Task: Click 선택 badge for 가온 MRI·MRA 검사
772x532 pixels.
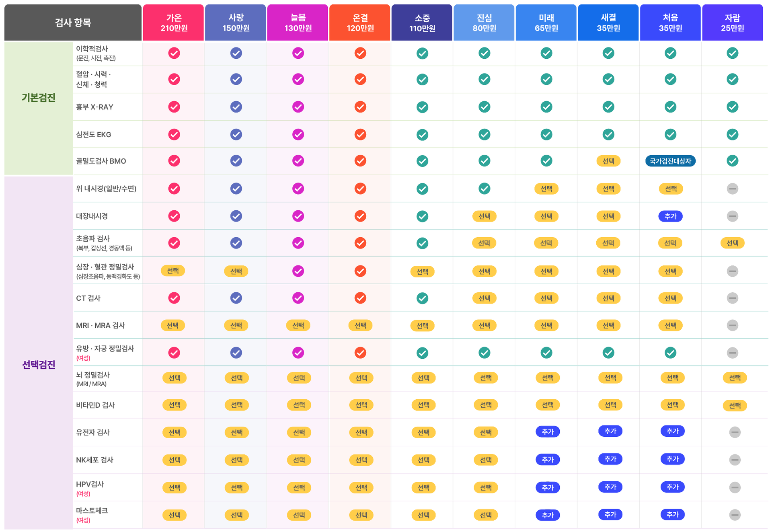Action: pyautogui.click(x=173, y=325)
